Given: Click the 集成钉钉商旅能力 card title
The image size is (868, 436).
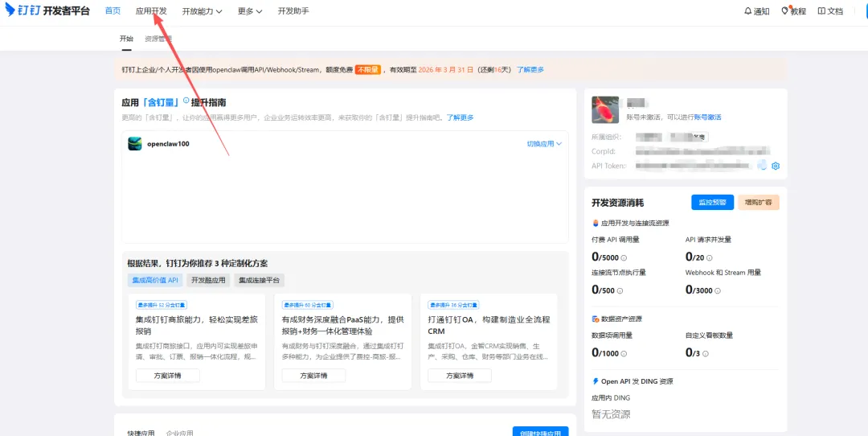Looking at the screenshot, I should [x=197, y=325].
